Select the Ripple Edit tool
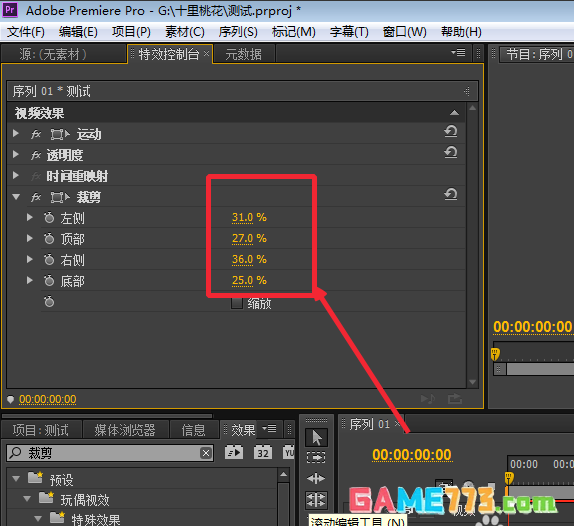The height and width of the screenshot is (526, 574). [x=316, y=478]
